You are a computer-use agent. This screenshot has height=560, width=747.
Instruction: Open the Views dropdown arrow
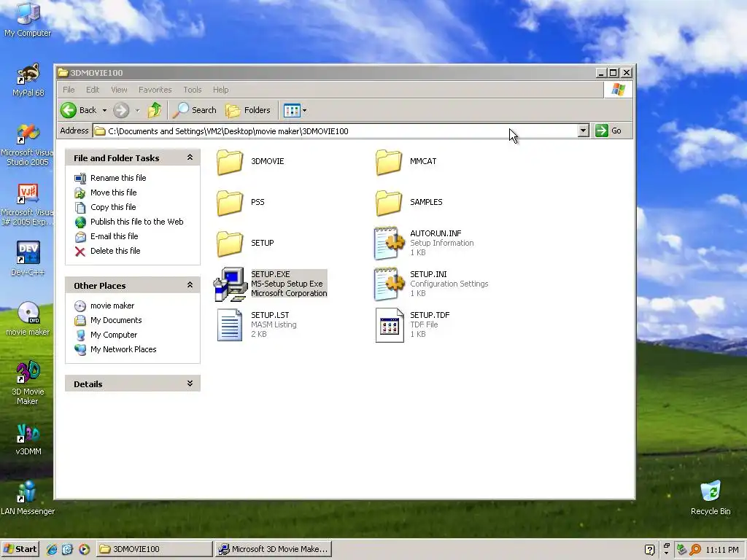click(304, 111)
